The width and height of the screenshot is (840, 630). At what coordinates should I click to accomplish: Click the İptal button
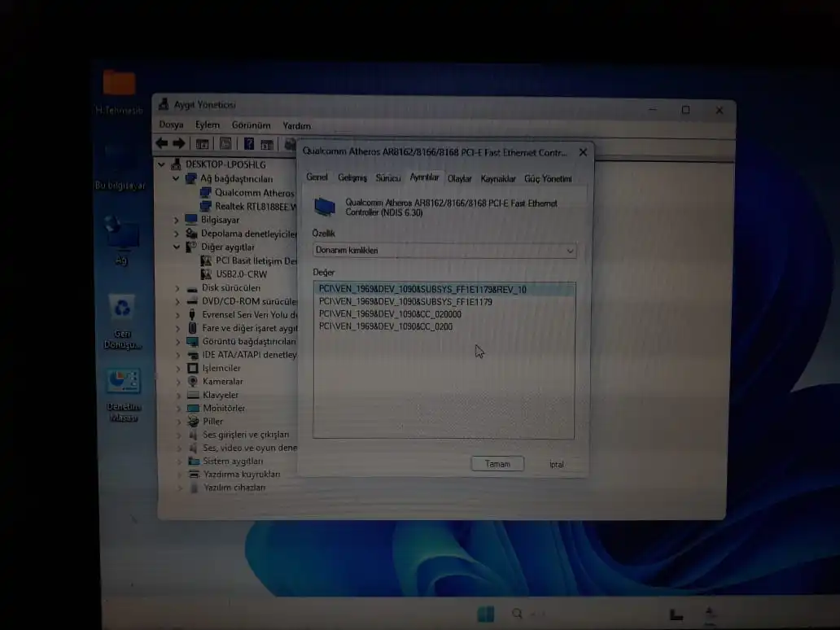(556, 465)
